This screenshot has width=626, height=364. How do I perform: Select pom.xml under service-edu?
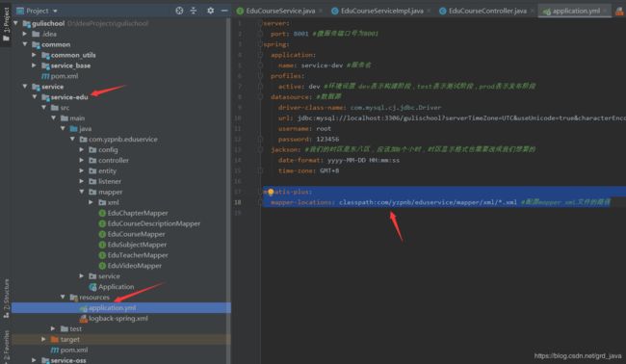pos(69,350)
